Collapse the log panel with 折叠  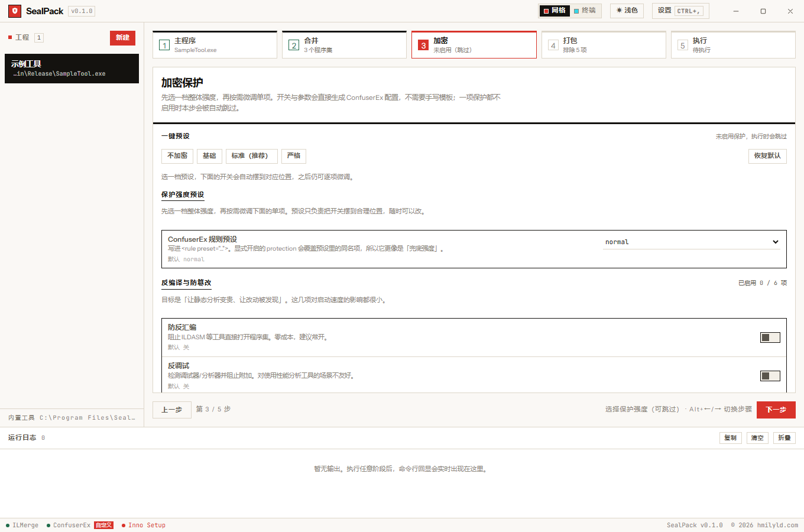click(784, 438)
